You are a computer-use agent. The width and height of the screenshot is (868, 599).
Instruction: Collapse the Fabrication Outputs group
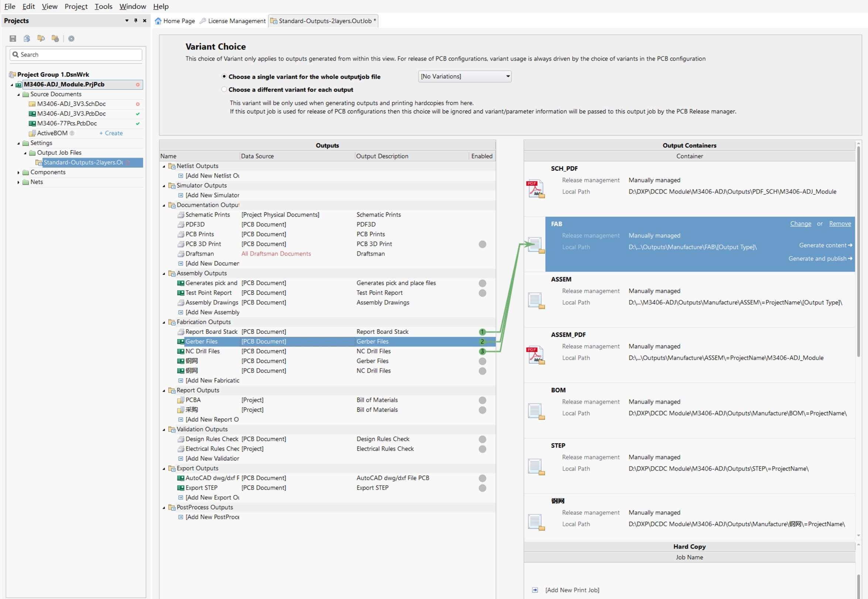[x=164, y=322]
